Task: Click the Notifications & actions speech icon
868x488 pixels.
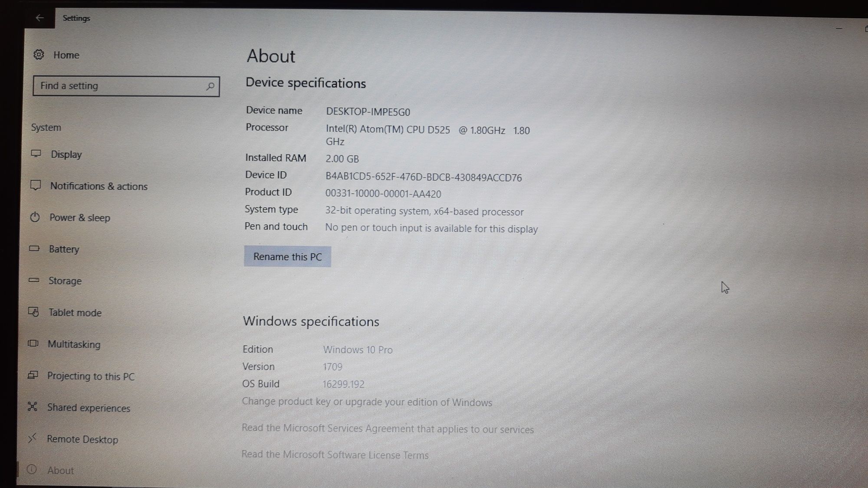Action: (35, 185)
